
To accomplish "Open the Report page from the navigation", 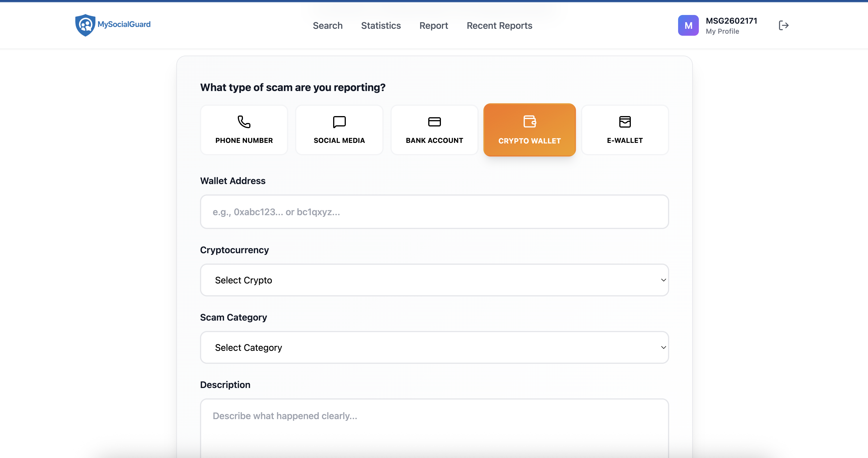I will coord(434,25).
